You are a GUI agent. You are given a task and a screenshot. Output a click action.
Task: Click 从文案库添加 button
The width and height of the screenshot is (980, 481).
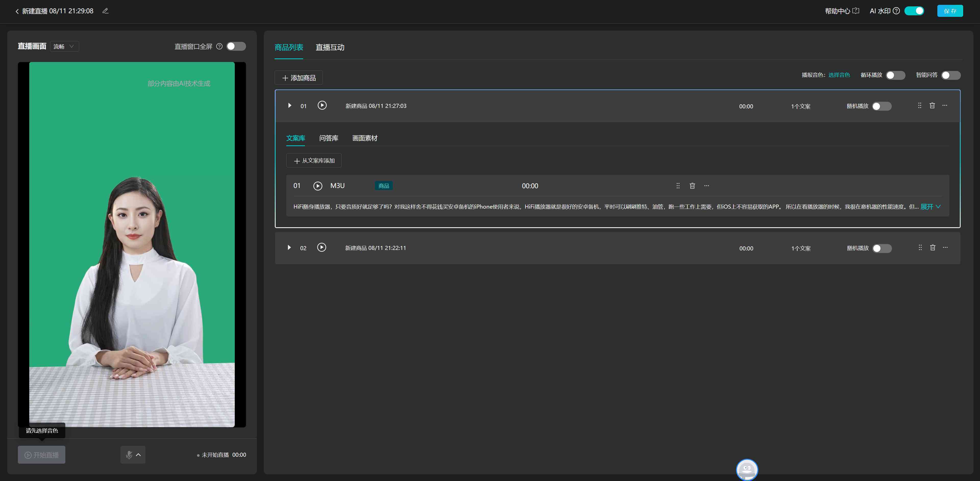tap(314, 160)
